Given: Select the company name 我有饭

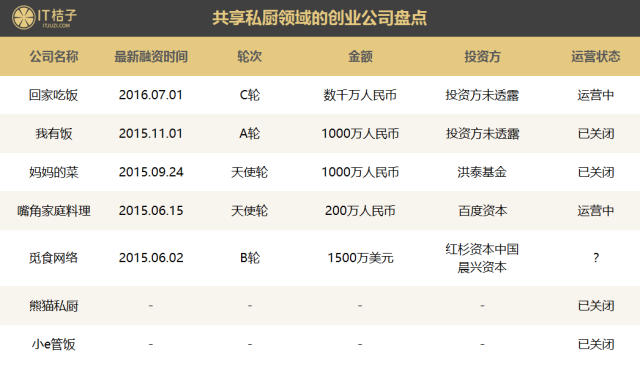Looking at the screenshot, I should pyautogui.click(x=53, y=134).
